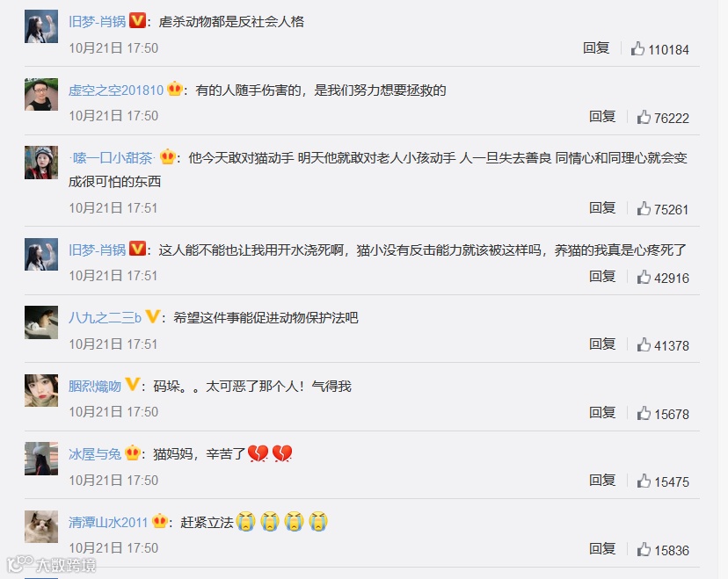Screen dimensions: 728x579
Task: Open user 虚空之空201810 profile link
Action: [x=116, y=90]
